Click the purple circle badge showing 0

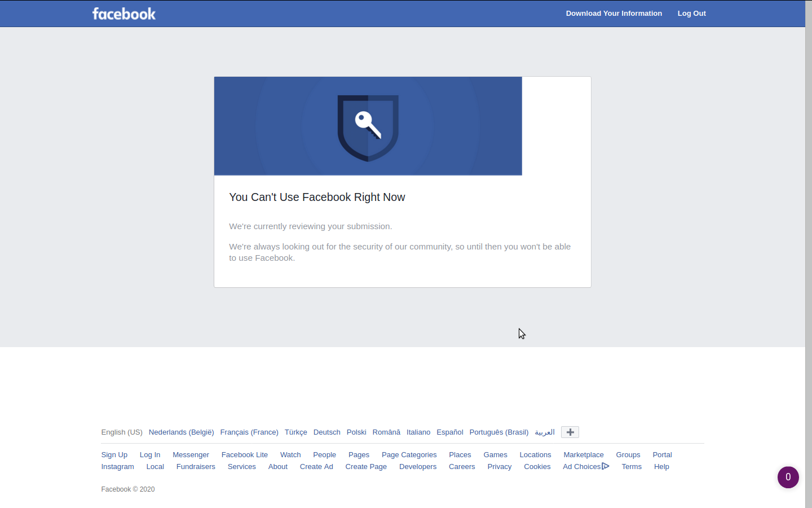pos(788,477)
